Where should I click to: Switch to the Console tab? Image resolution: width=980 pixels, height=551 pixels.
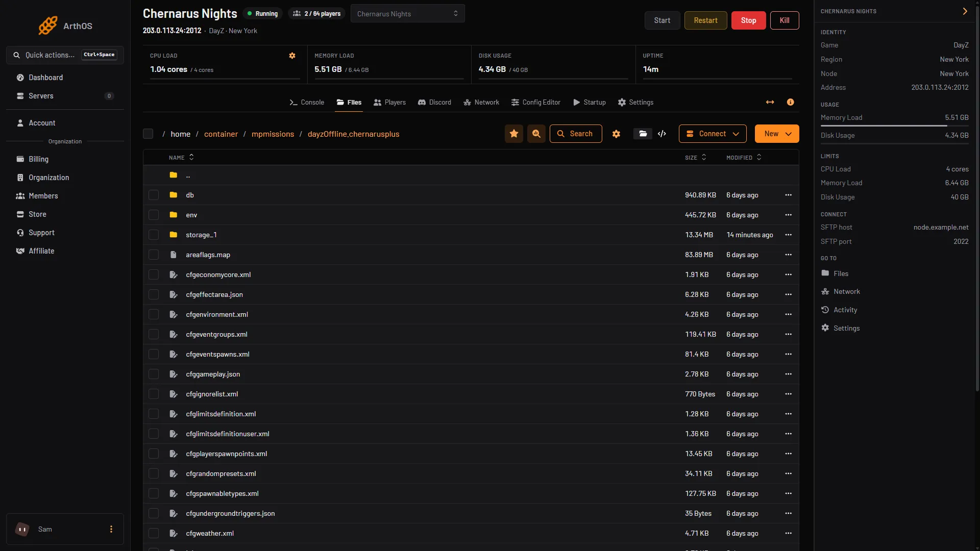307,102
